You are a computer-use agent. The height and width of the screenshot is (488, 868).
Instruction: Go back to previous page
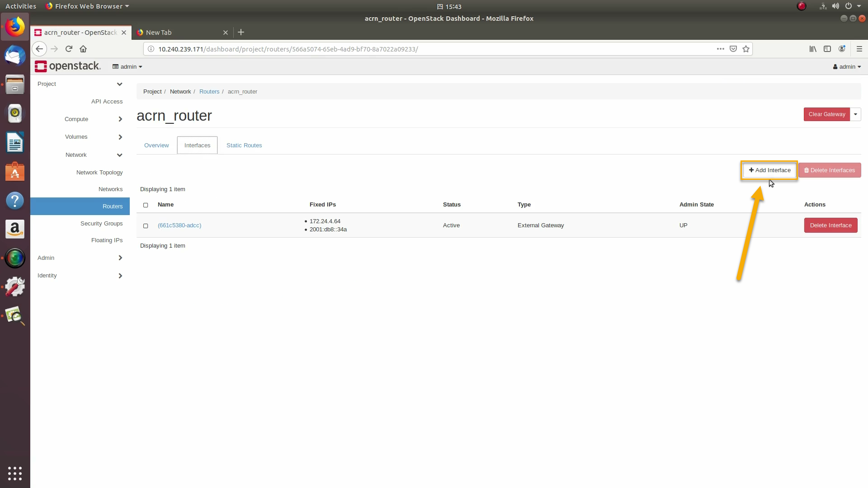click(39, 49)
